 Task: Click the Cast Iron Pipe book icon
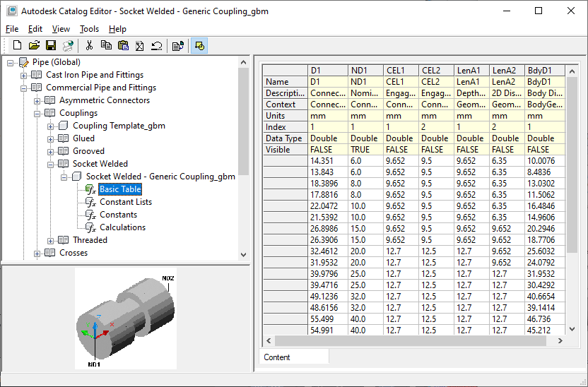[x=36, y=75]
